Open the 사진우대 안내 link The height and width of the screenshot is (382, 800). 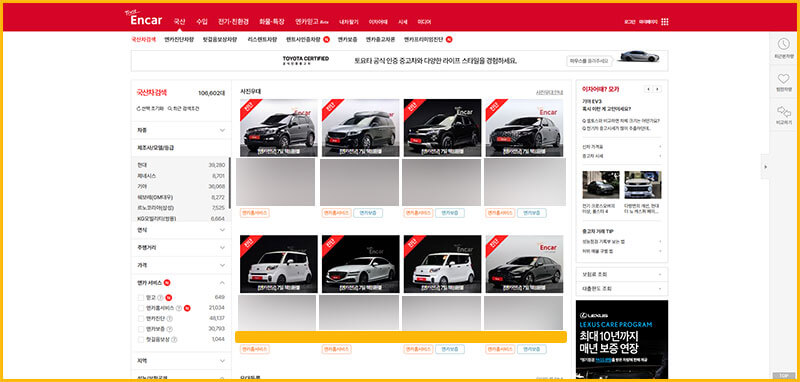coord(549,92)
